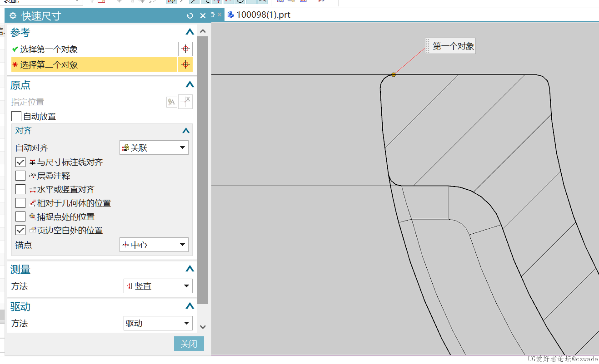Collapse the 测量 section
Viewport: 599px width, 364px height.
coord(190,269)
